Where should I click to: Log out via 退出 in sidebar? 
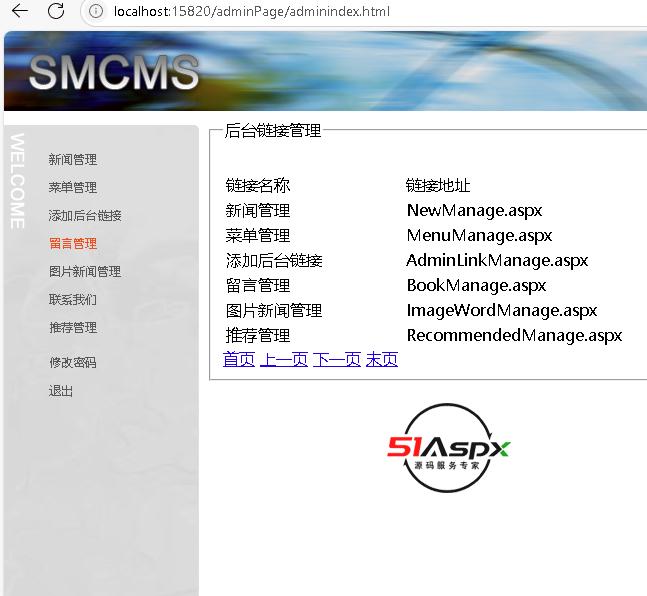[61, 390]
